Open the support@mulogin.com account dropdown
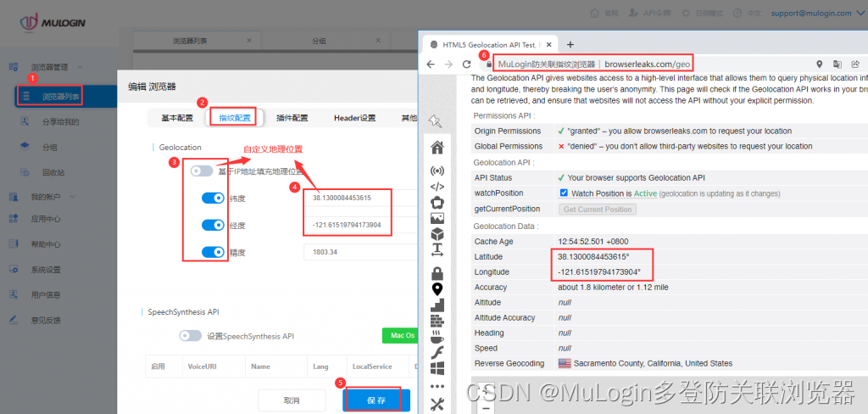Screen dimensions: 868x414 point(818,13)
